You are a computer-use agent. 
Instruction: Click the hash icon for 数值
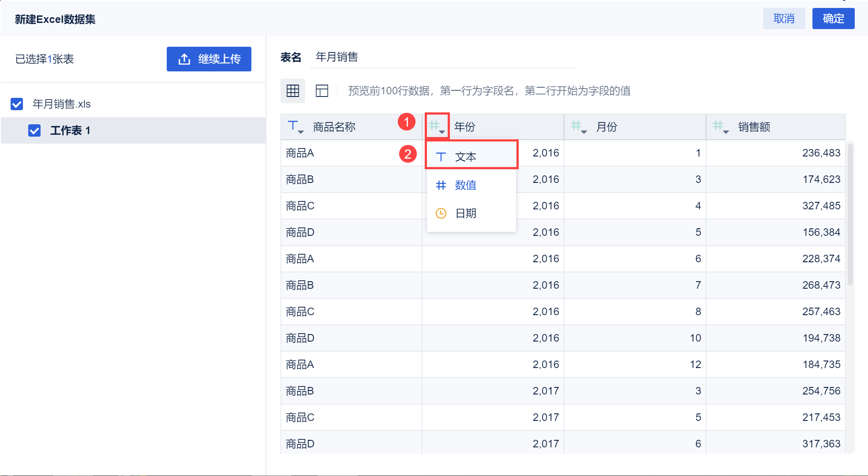(x=441, y=185)
